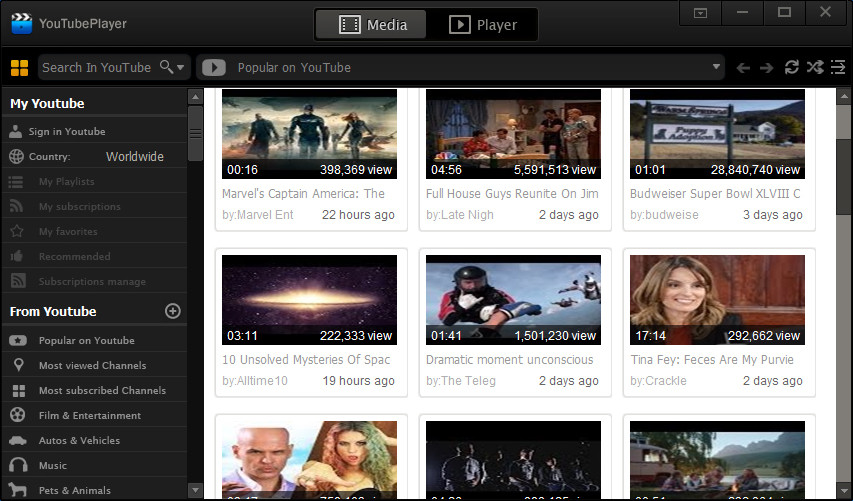Click the My Playlists list icon

click(x=16, y=182)
